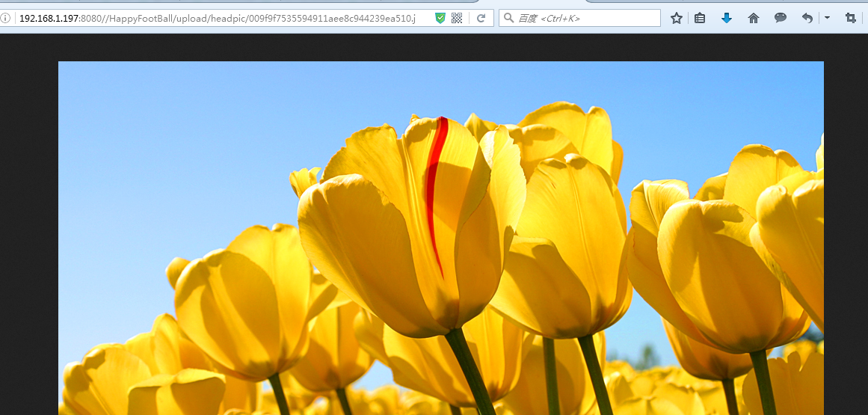Viewport: 868px width, 415px height.
Task: Click the site information icon in address bar
Action: tap(4, 18)
